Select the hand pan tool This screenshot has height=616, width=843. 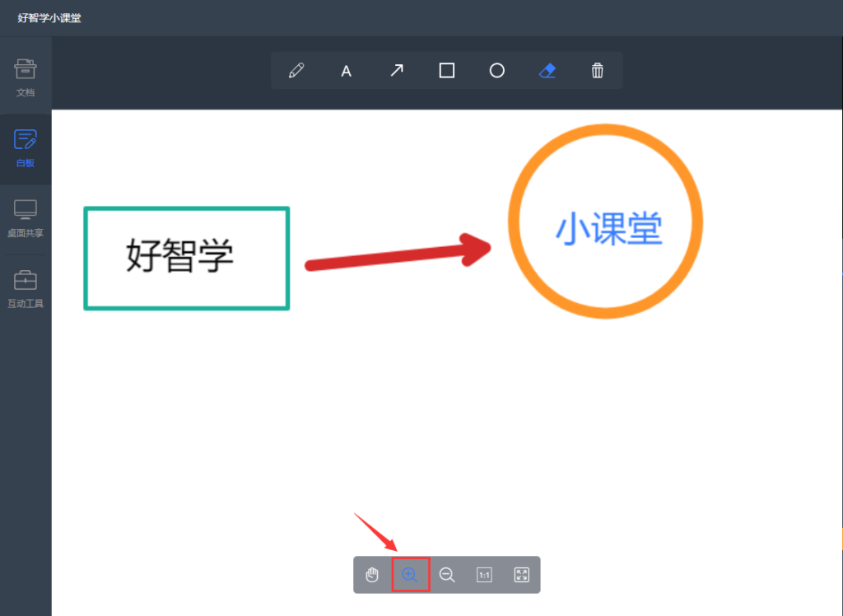point(372,575)
